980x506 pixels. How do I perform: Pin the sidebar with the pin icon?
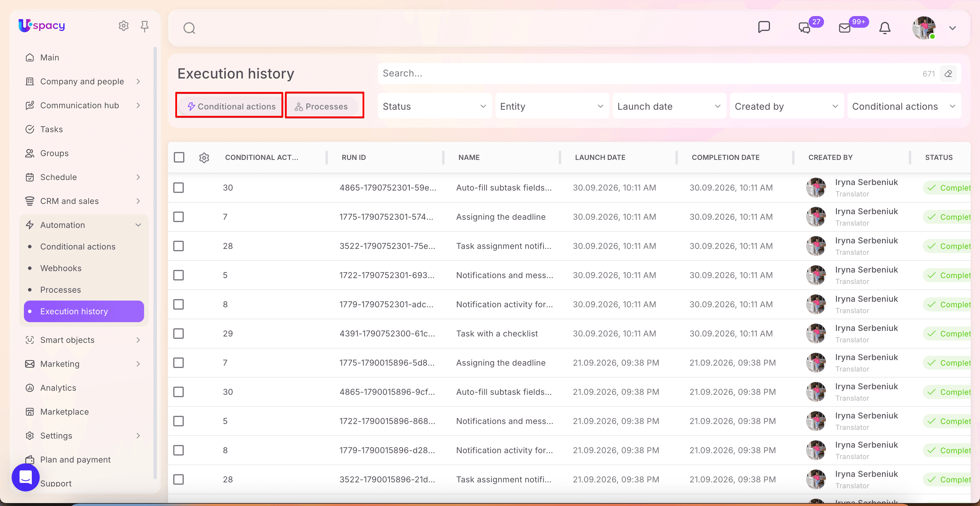pos(145,26)
